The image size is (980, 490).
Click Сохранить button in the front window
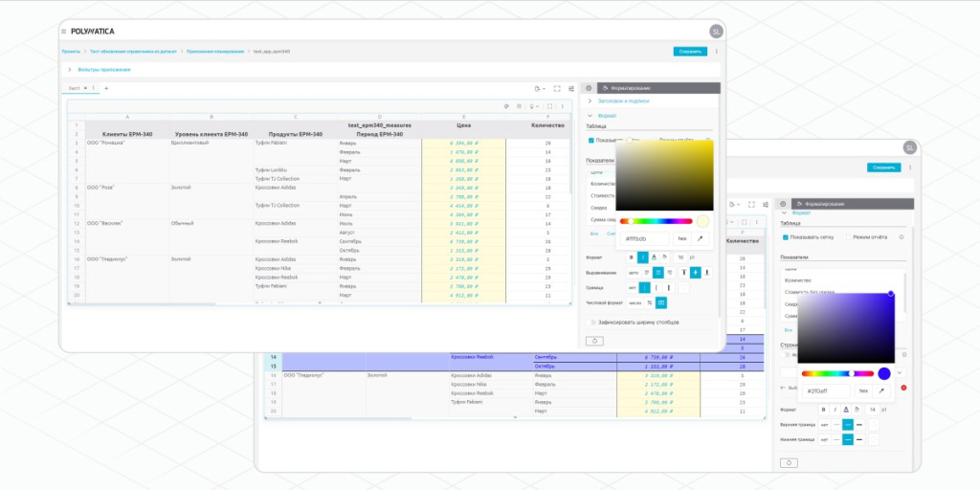pos(690,52)
